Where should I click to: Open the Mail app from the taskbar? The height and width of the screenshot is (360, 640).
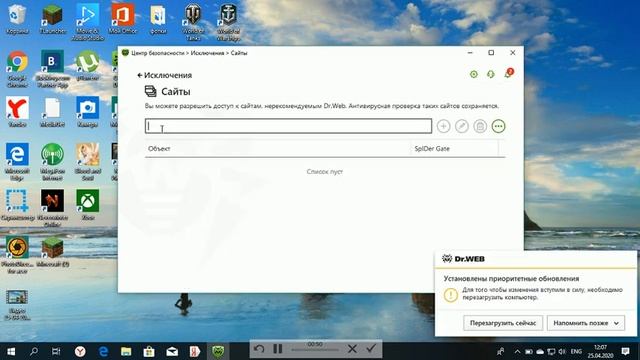tap(172, 351)
